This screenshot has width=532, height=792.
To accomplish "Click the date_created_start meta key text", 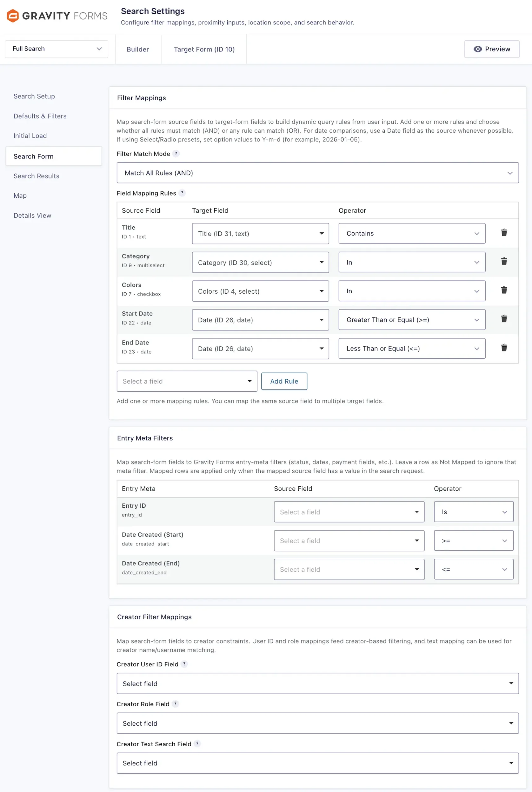I will pos(145,544).
